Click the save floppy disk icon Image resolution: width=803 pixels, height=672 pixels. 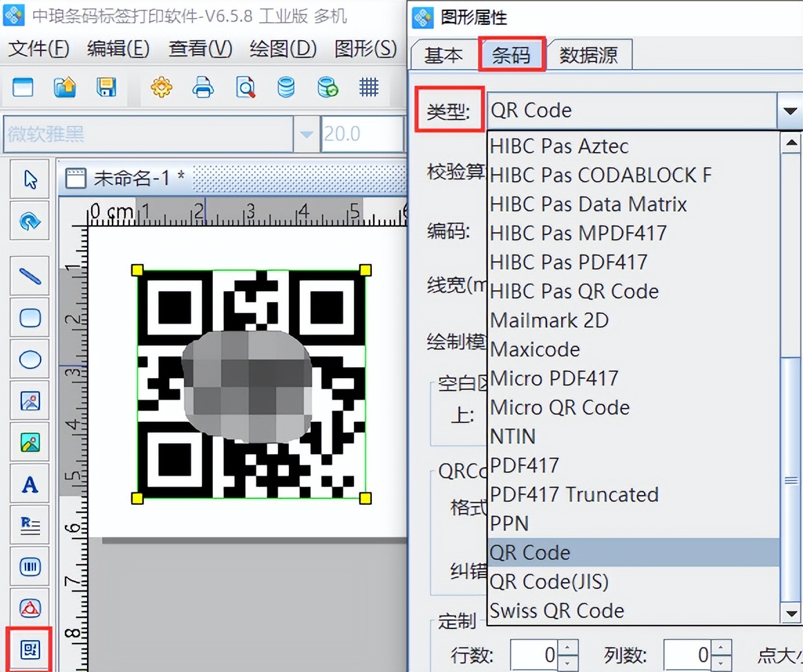[106, 87]
